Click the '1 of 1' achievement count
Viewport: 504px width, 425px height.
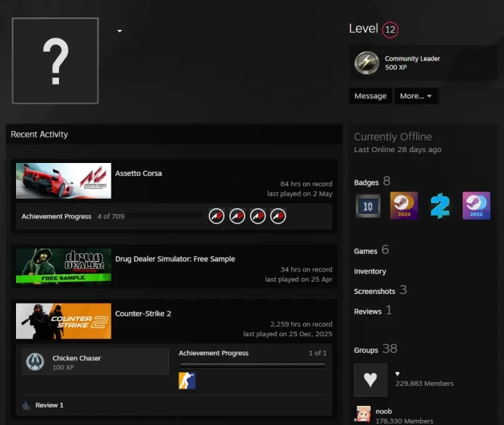[x=318, y=353]
